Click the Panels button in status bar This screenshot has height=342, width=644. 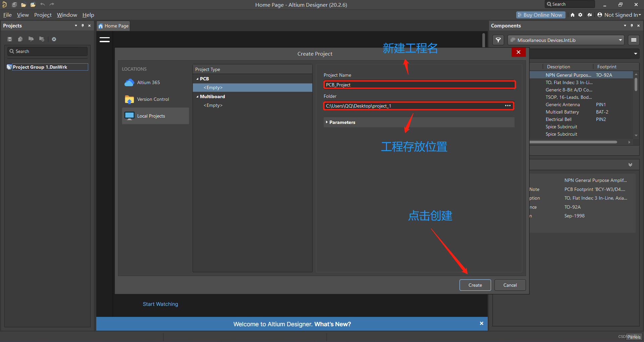coord(634,337)
